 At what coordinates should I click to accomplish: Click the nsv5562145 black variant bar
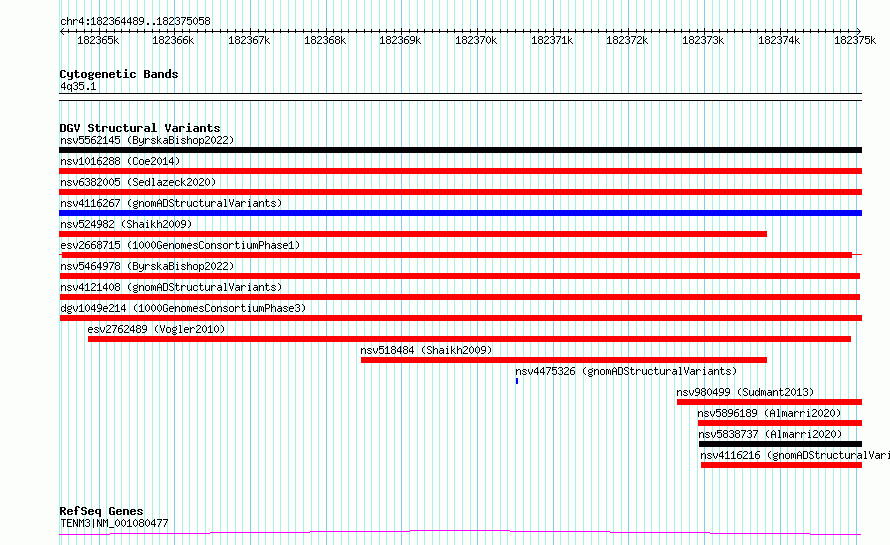(x=460, y=150)
